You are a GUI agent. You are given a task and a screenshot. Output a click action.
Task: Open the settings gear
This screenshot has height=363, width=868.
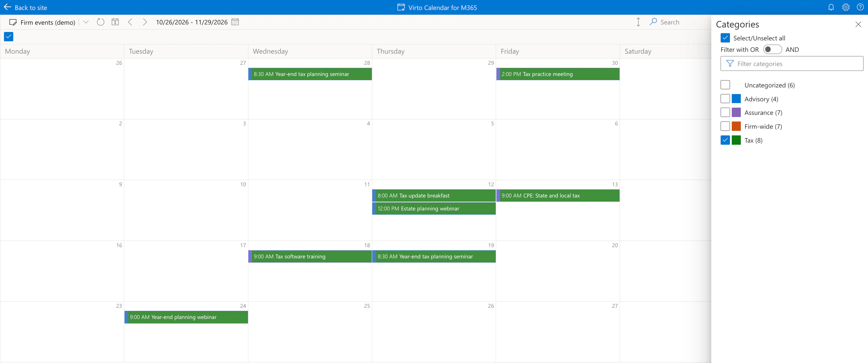[846, 7]
